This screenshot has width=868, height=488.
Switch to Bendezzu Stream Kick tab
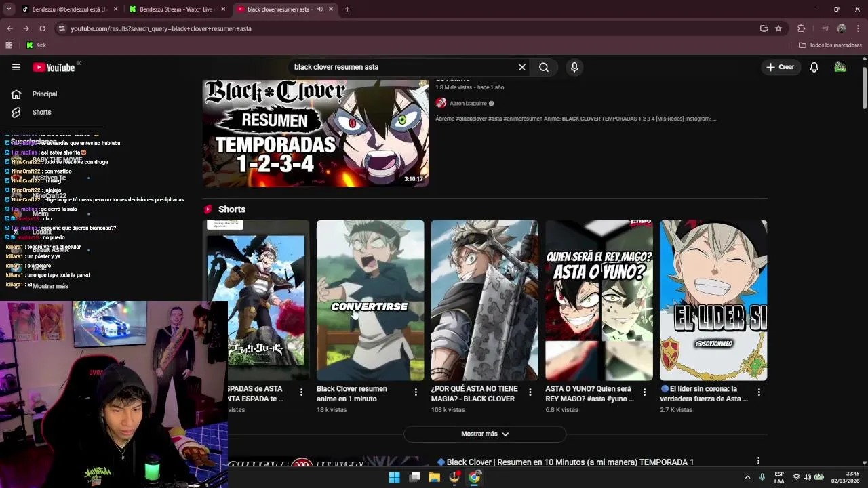tap(176, 9)
